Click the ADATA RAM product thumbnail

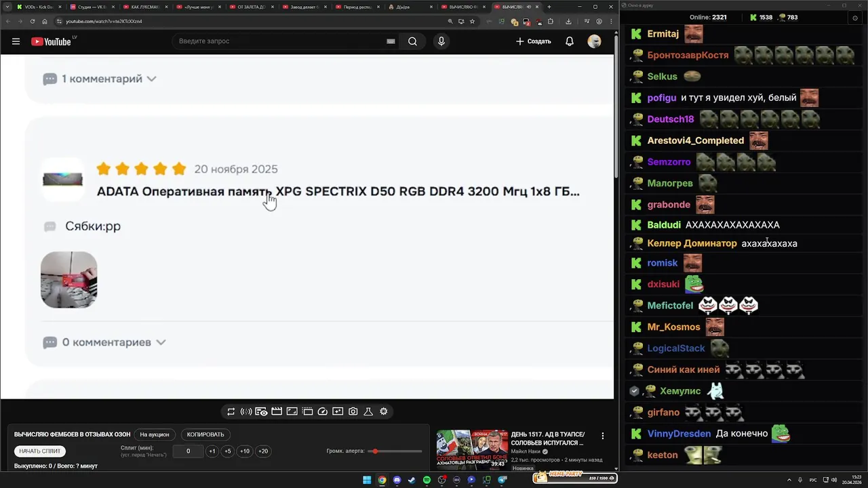coord(63,180)
